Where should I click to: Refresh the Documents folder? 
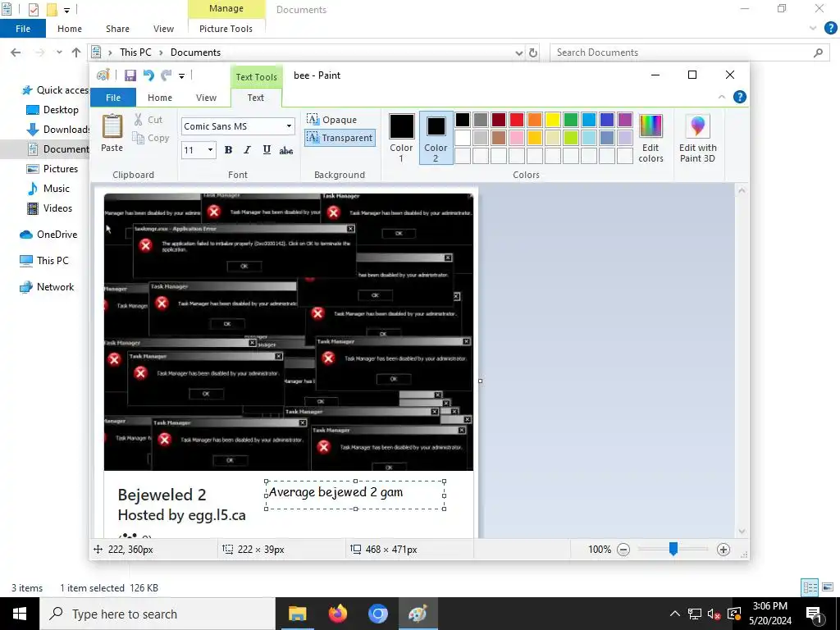(533, 52)
